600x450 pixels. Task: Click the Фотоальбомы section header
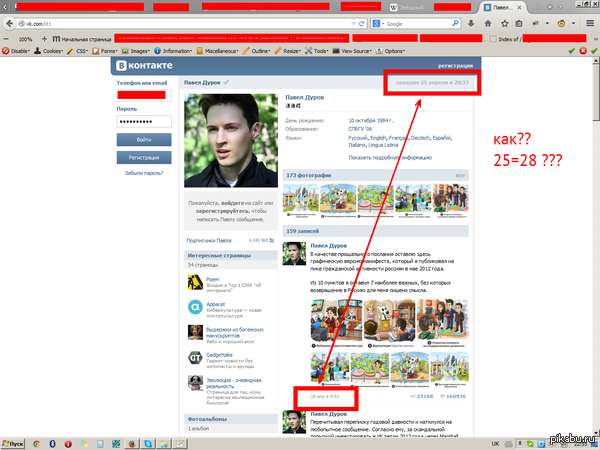(231, 419)
